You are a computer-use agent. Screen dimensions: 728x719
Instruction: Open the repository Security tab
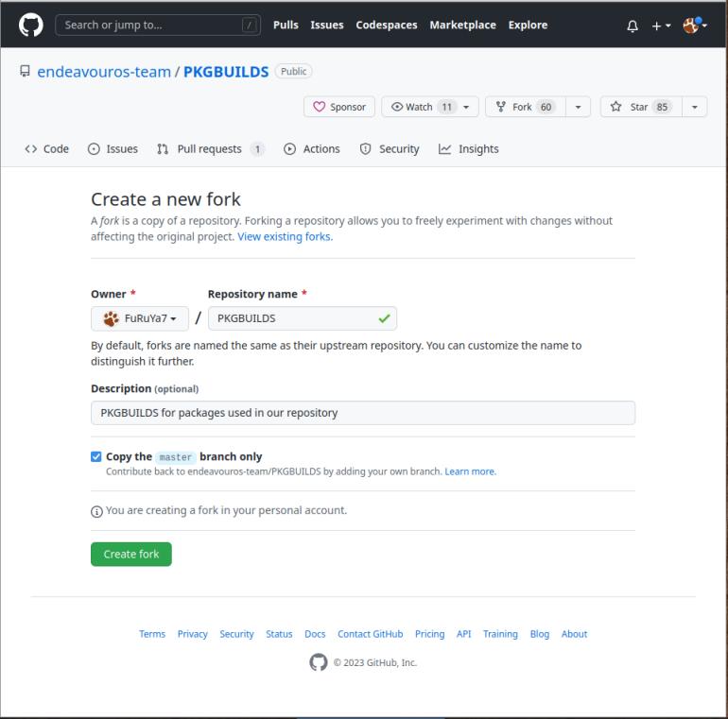tap(390, 149)
